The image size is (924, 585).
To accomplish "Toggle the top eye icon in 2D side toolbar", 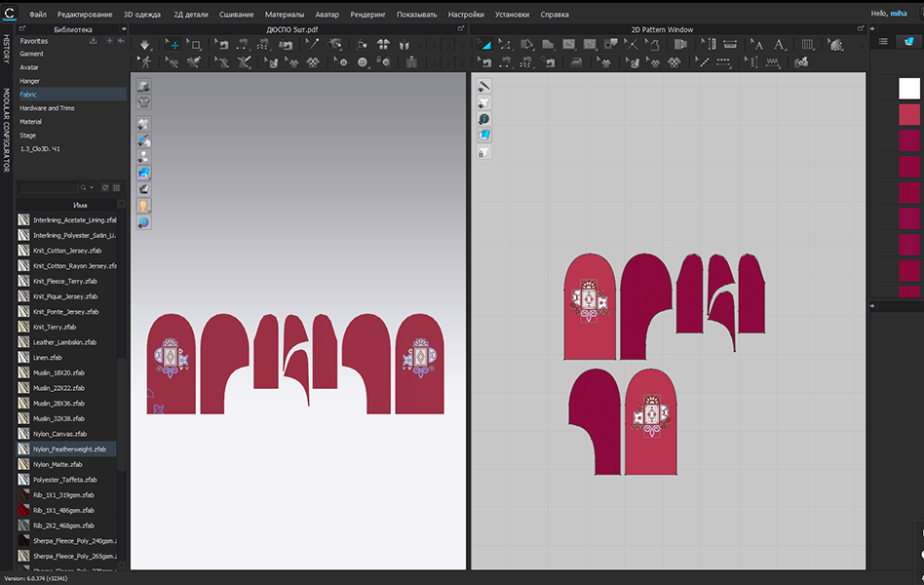I will point(483,86).
